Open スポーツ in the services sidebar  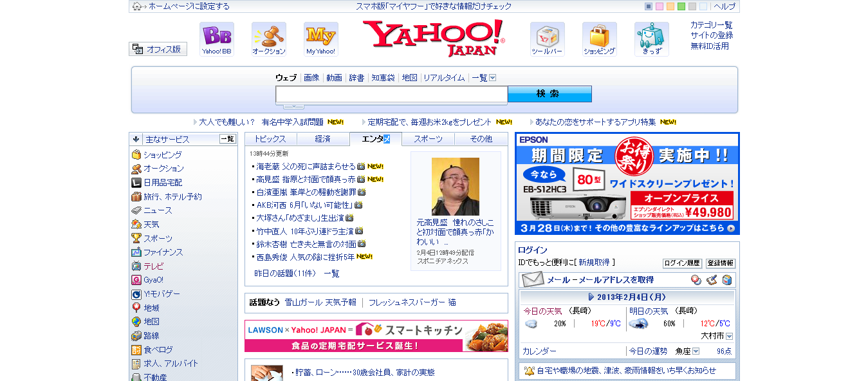[x=158, y=238]
